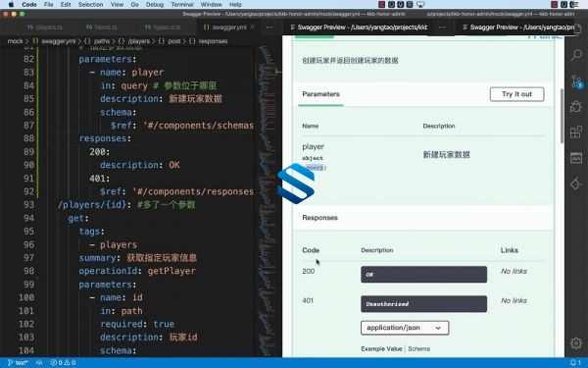Open more actions for swagger.yml editor group

click(269, 27)
